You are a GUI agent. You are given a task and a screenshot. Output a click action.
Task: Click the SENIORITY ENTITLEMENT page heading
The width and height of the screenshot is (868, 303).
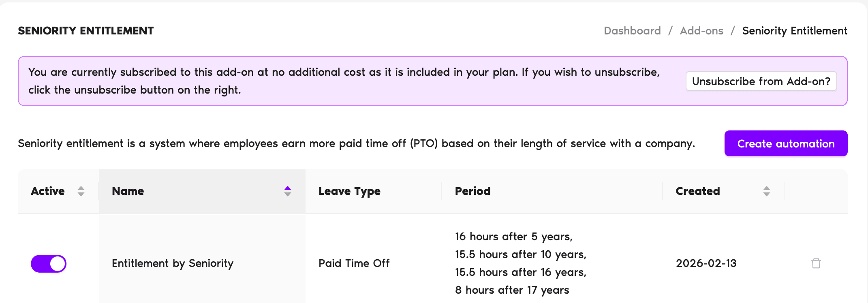coord(86,31)
